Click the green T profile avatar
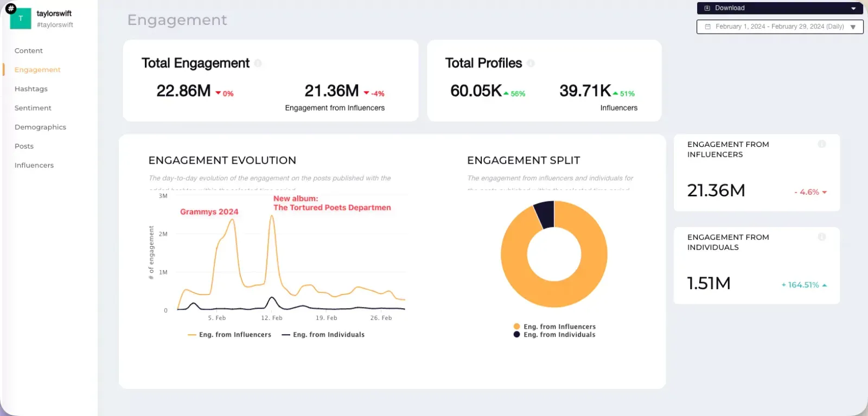 tap(21, 19)
